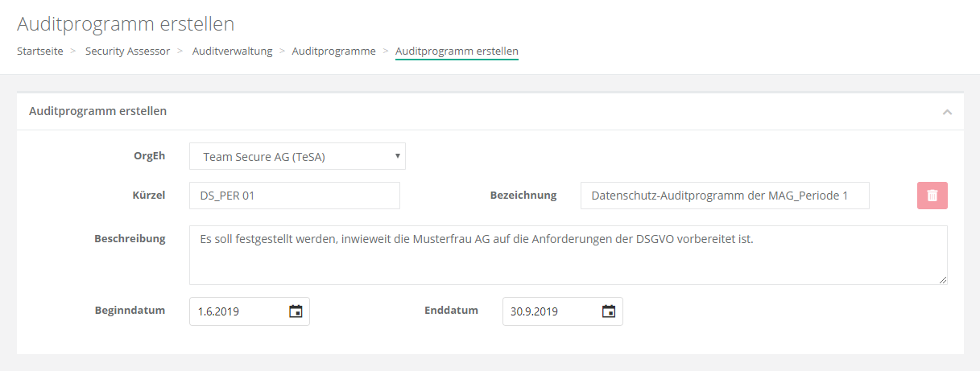The image size is (980, 371).
Task: Navigate to Security Assessor breadcrumb
Action: coord(127,51)
